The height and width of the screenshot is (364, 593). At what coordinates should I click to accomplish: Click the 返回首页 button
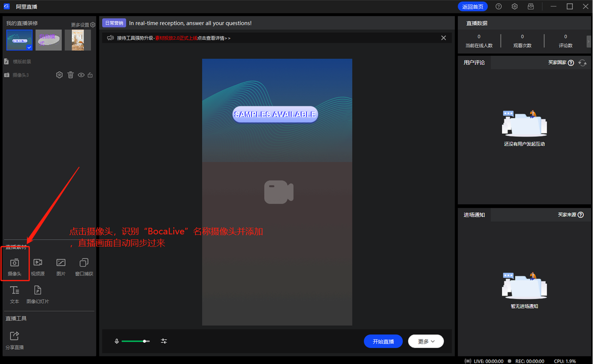click(473, 6)
